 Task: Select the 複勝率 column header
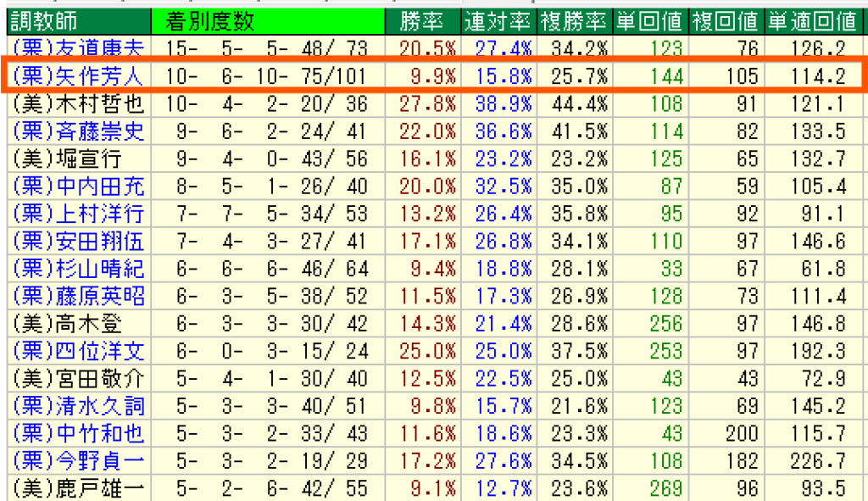pyautogui.click(x=575, y=20)
